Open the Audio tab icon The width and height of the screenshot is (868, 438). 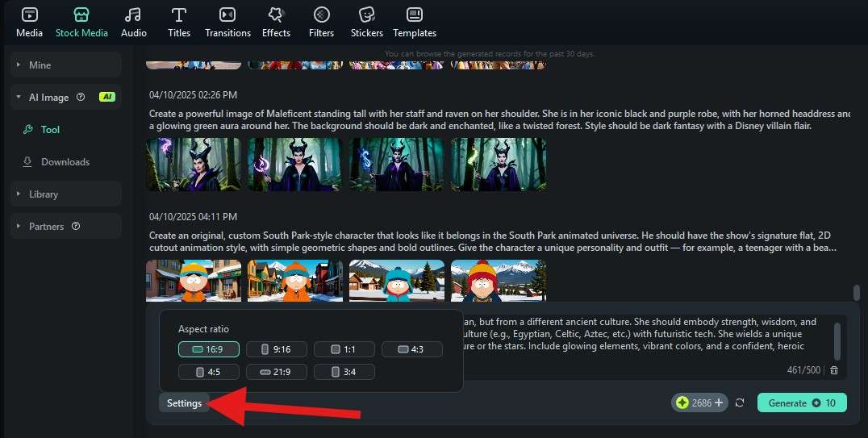coord(133,15)
